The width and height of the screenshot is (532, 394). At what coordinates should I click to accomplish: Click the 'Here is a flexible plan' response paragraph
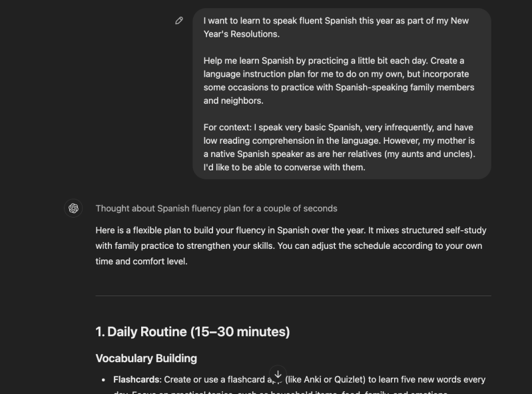pos(291,246)
